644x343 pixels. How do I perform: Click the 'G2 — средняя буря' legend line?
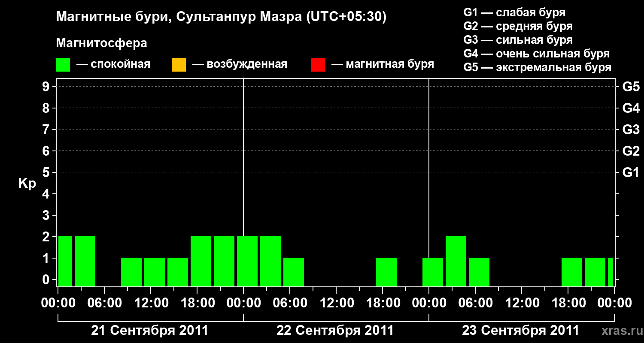point(518,26)
